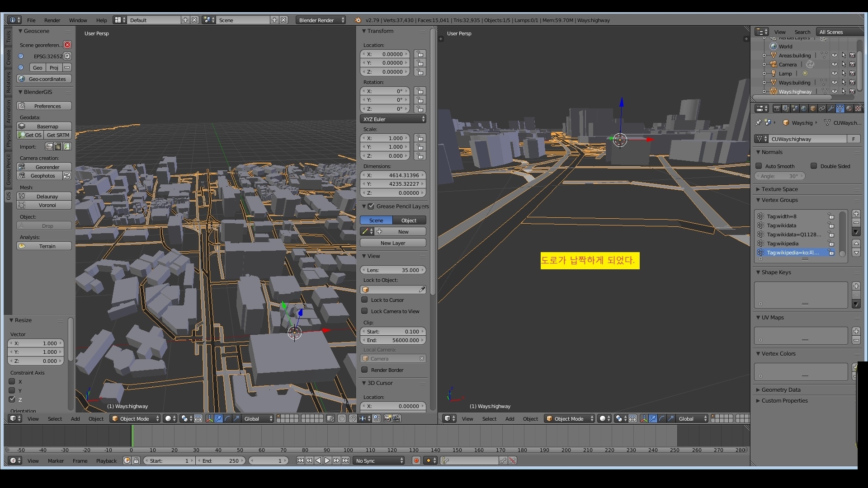Screen dimensions: 868x488
Task: Open Global orientation dropdown in right viewport
Action: pyautogui.click(x=691, y=419)
